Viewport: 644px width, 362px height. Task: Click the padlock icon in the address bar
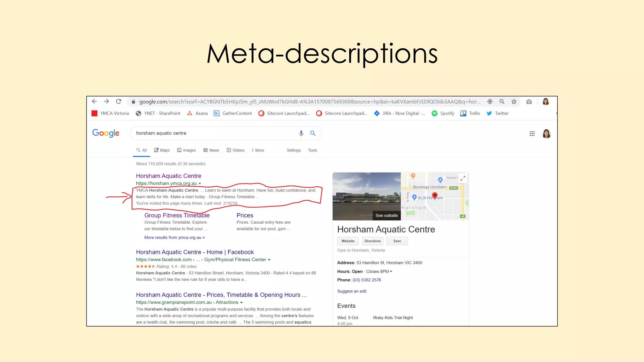133,102
